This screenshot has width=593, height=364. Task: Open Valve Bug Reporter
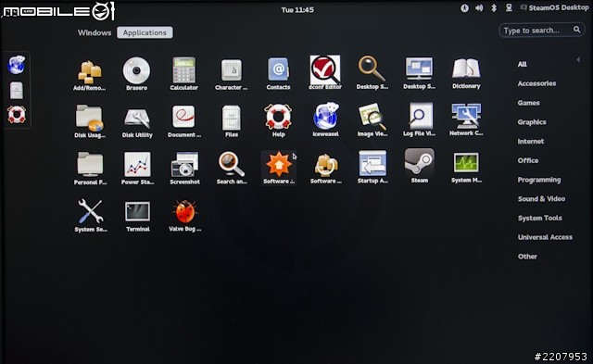coord(184,216)
